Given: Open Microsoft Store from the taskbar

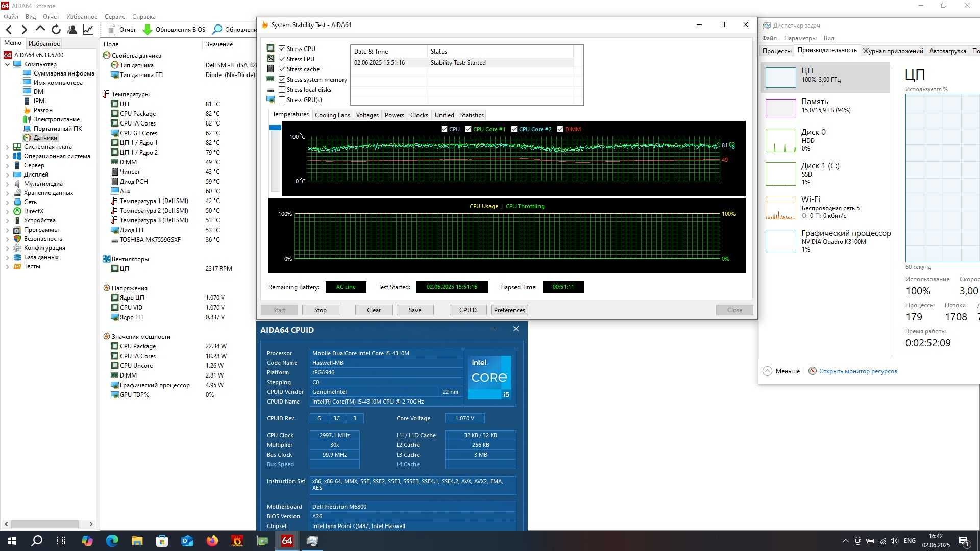Looking at the screenshot, I should (x=162, y=541).
